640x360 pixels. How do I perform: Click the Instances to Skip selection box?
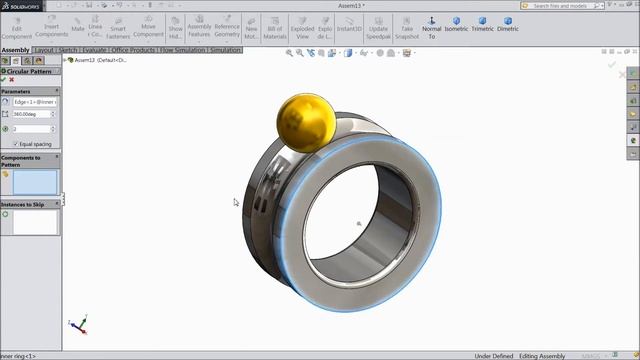[x=35, y=223]
